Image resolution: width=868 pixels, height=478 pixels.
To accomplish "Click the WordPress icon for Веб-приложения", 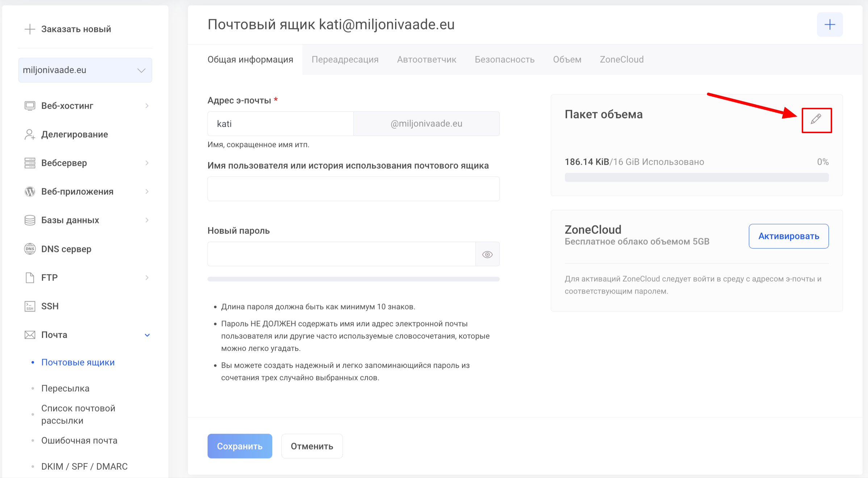I will point(30,191).
